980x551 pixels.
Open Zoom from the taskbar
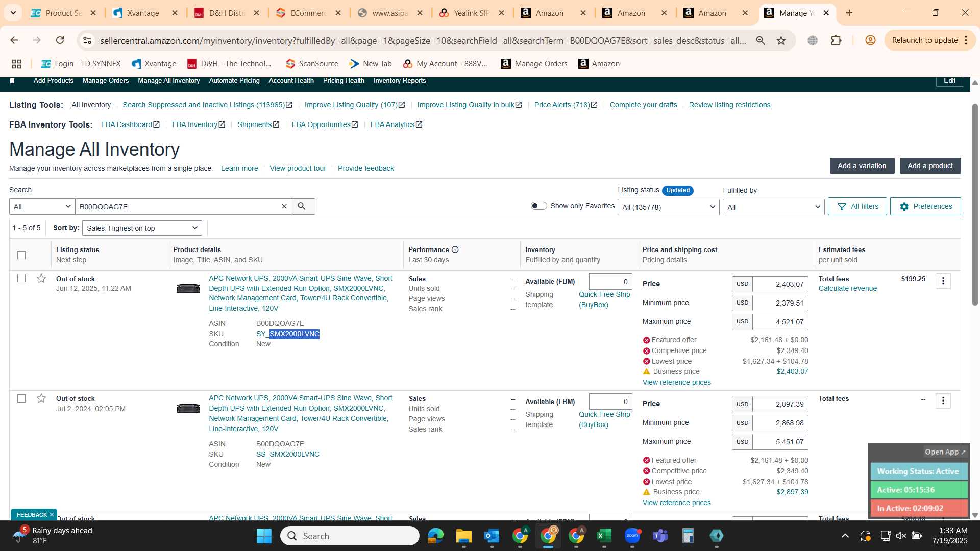632,536
